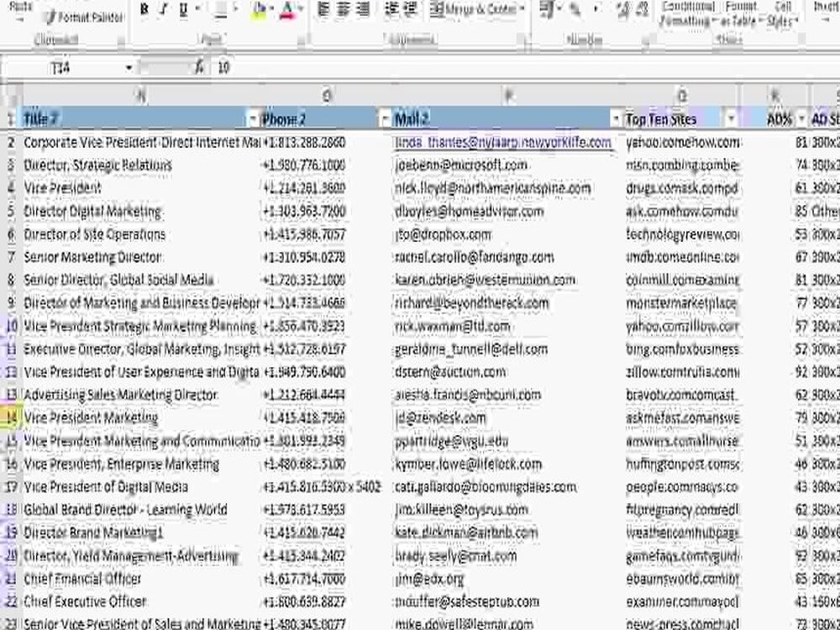Screen dimensions: 840x630
Task: Open the Fill Color dropdown arrow
Action: coord(271,9)
